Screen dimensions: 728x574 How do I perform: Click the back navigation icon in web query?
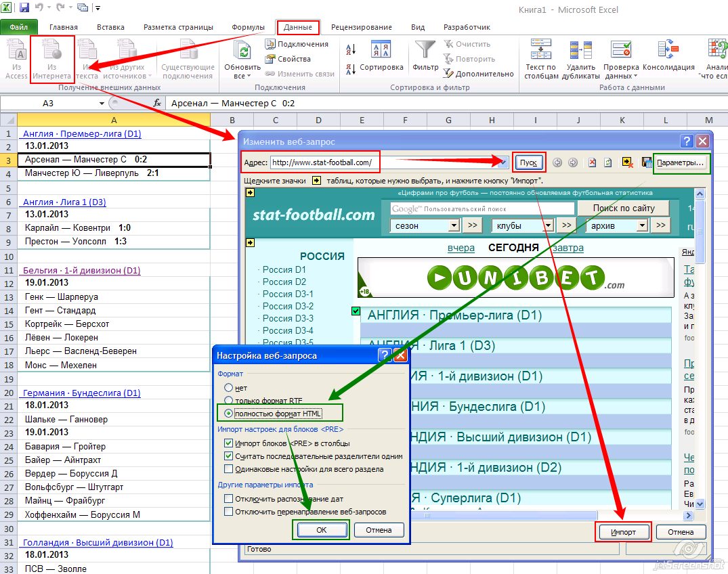(557, 162)
